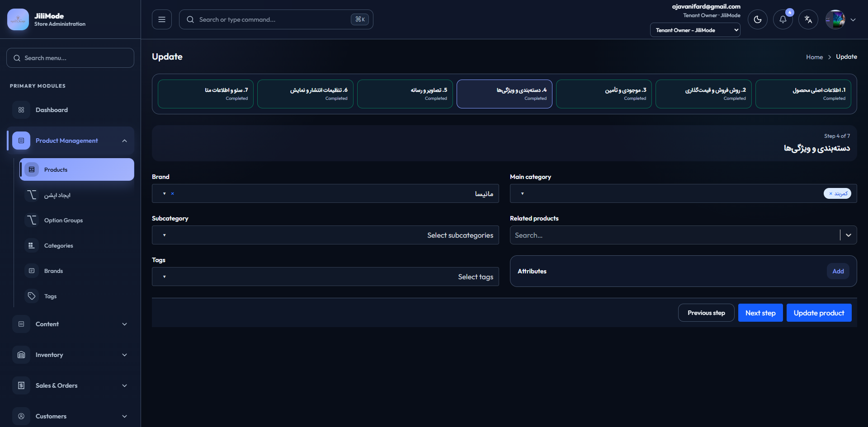
Task: Click the JiliMode store logo
Action: 18,19
